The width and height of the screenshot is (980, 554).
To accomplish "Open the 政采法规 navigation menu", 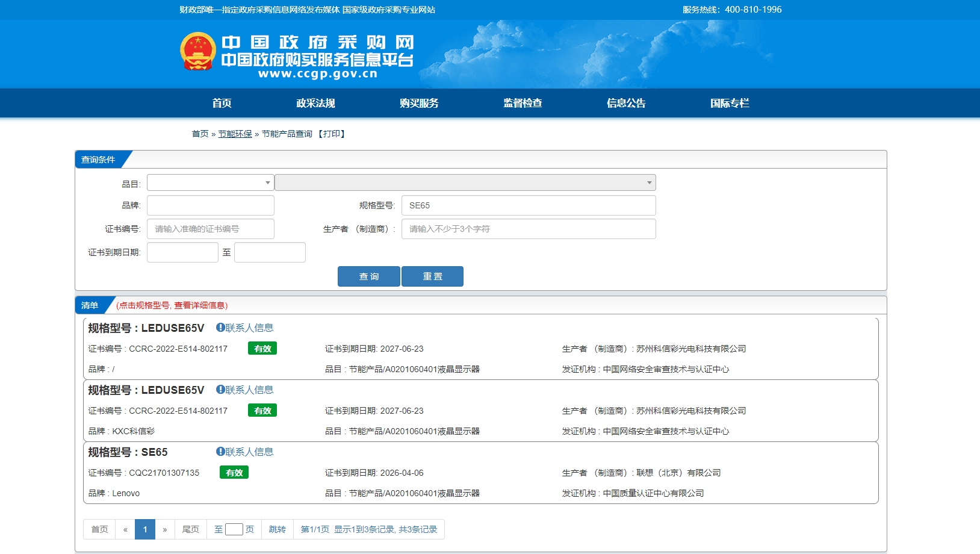I will (x=315, y=103).
